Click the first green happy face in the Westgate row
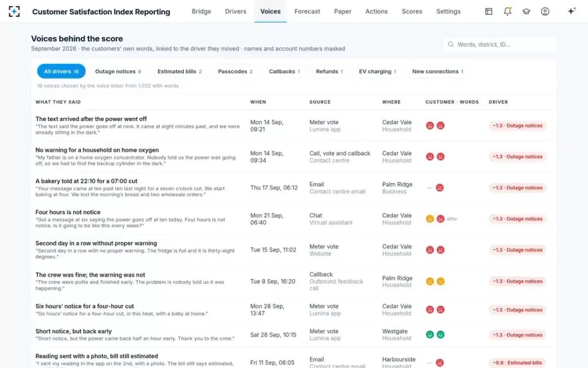The image size is (588, 368). (x=430, y=335)
